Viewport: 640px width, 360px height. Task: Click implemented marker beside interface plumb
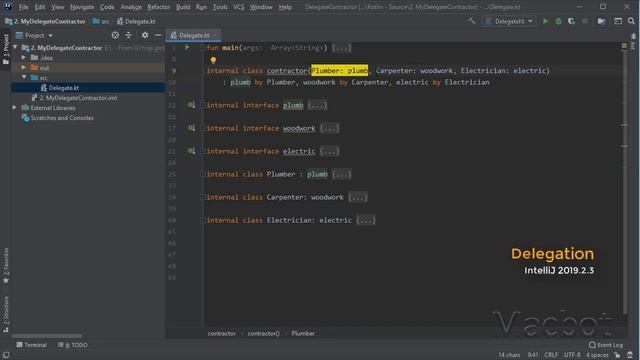tap(191, 105)
